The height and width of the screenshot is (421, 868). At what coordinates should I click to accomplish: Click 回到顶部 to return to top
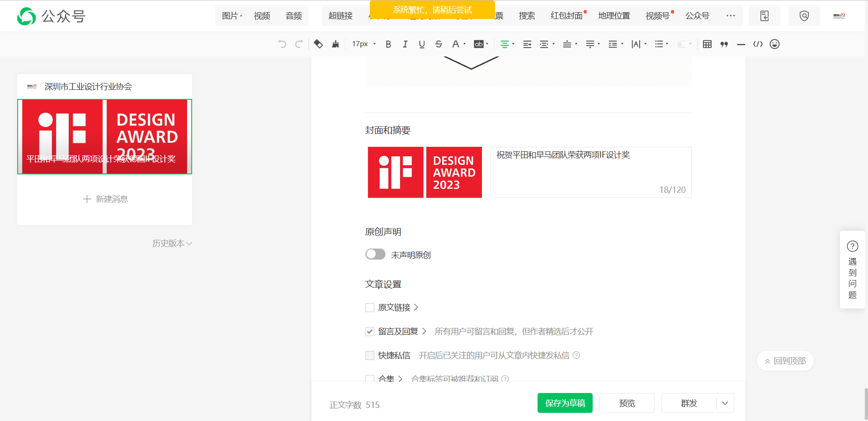click(x=785, y=361)
